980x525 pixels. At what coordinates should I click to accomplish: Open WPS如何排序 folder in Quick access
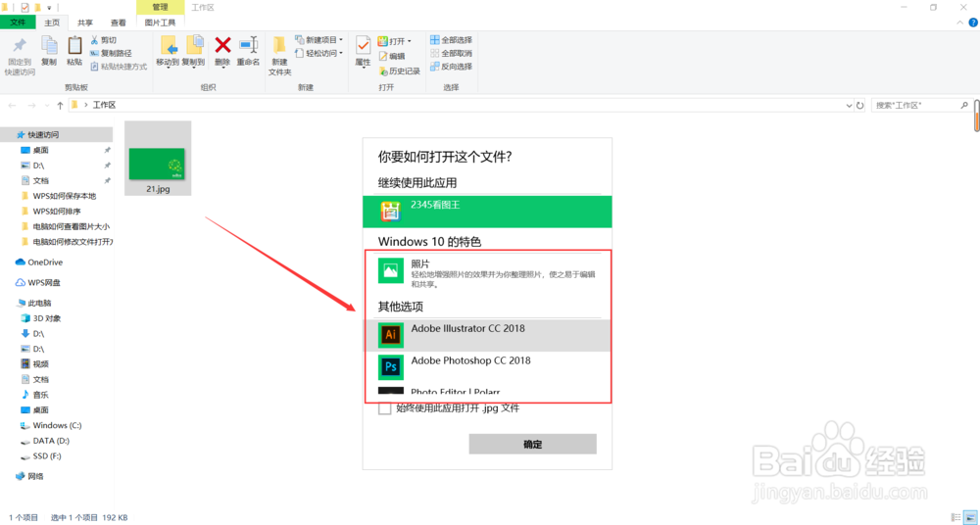click(x=56, y=212)
